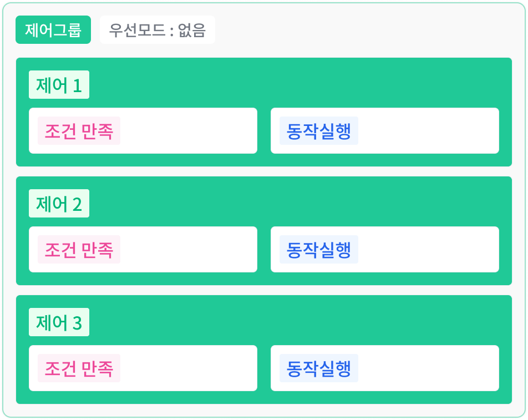Open the 우선모드 : 없음 setting
Viewport: 528px width, 420px height.
pos(158,29)
